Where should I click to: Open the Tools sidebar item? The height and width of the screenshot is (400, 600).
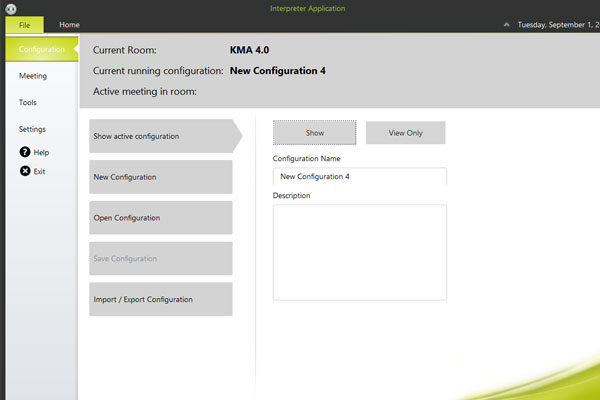coord(28,102)
